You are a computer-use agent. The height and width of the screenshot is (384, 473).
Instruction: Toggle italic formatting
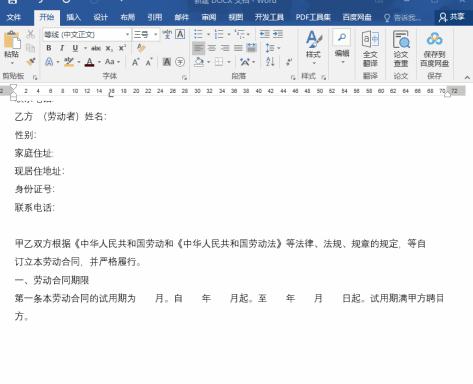pos(62,48)
